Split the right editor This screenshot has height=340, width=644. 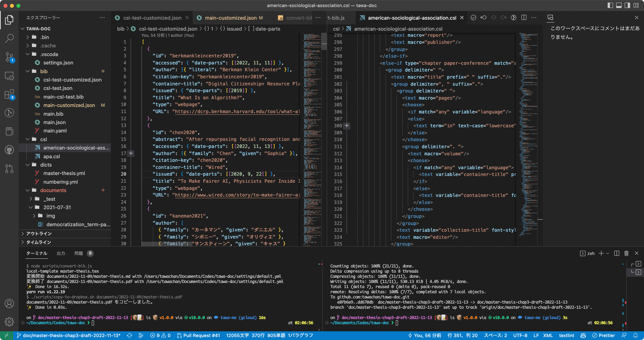click(524, 18)
